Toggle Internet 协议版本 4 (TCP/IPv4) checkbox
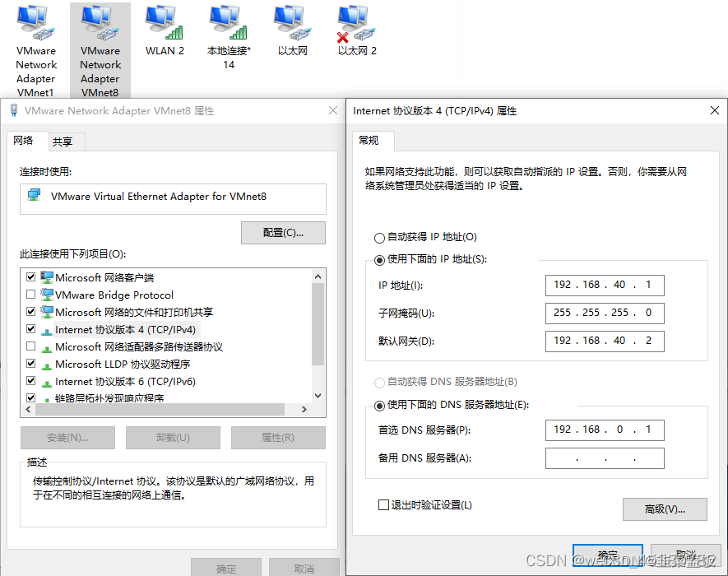This screenshot has height=576, width=728. [x=30, y=329]
